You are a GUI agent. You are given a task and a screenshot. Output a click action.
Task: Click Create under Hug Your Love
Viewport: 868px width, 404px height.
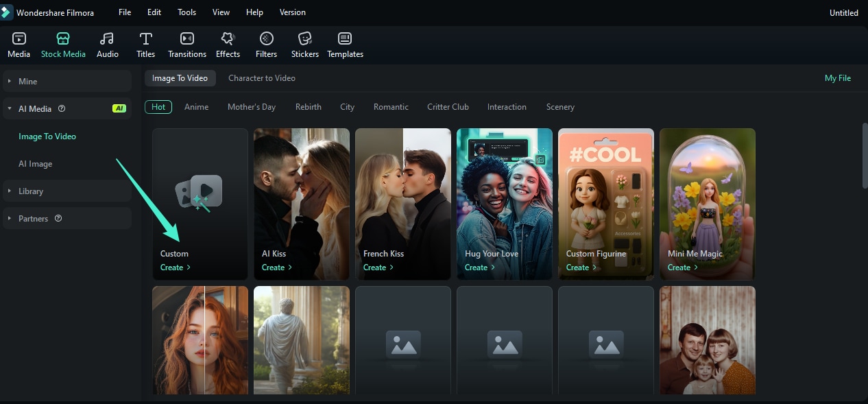tap(480, 268)
